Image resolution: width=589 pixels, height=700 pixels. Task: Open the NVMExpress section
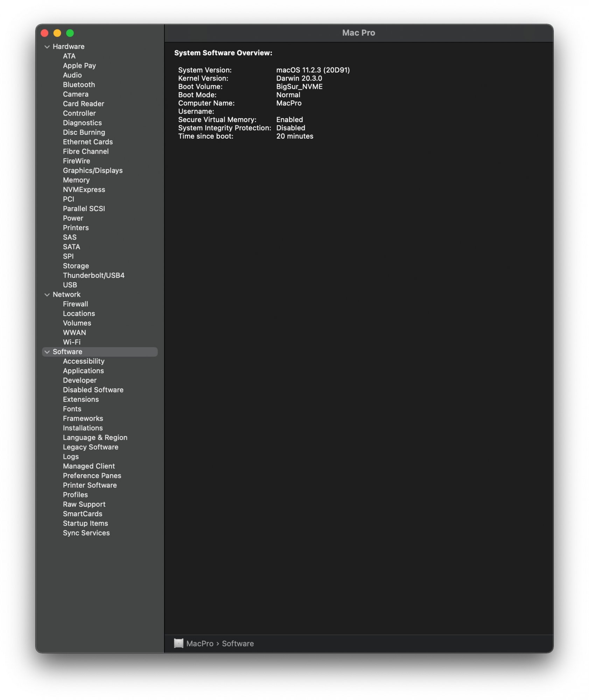(x=84, y=189)
